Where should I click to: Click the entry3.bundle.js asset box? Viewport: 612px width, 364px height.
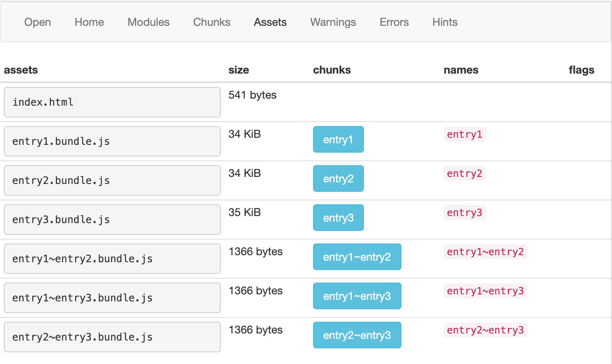[112, 220]
